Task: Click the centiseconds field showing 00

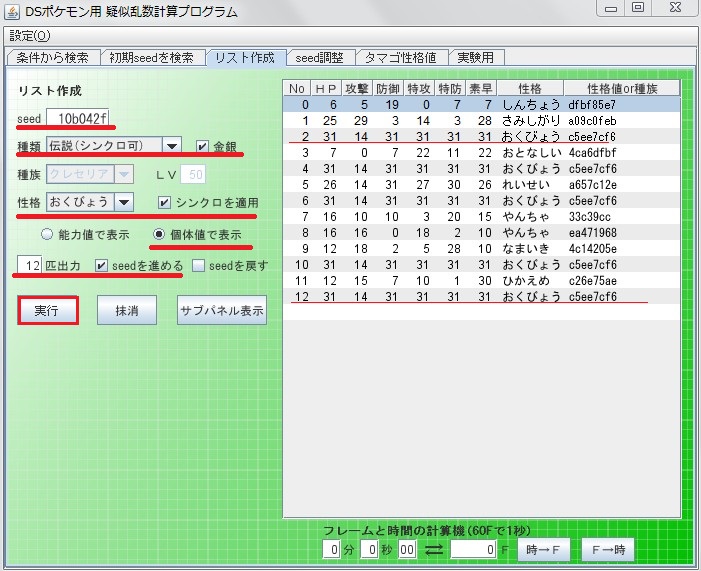Action: 407,550
